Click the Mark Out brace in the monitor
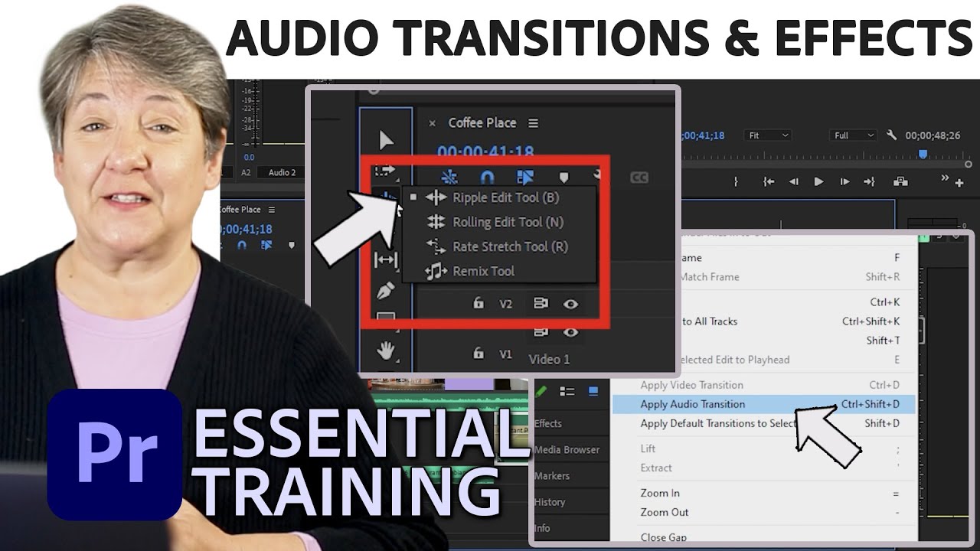The image size is (980, 551). coord(736,181)
